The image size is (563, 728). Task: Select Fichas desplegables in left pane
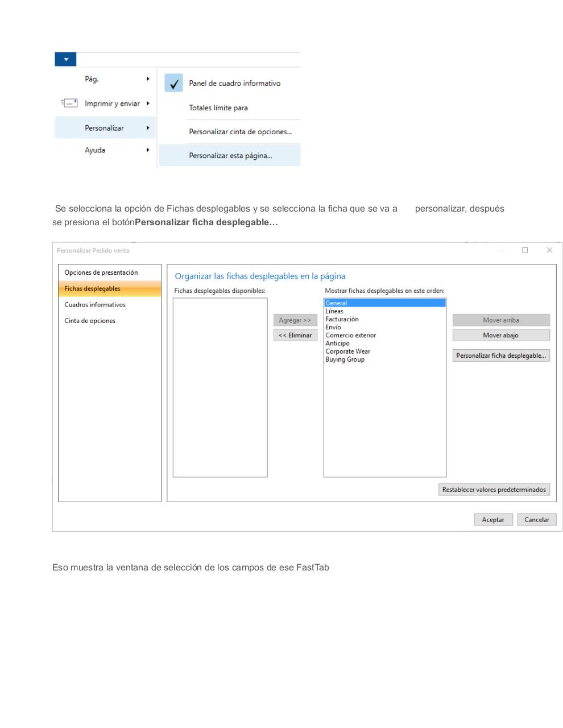[92, 288]
